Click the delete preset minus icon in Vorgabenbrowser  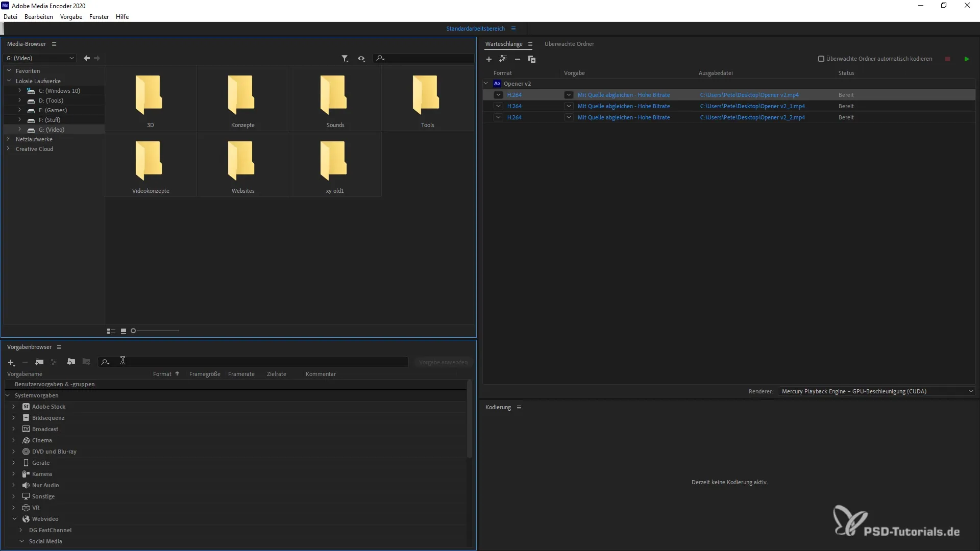pos(25,362)
